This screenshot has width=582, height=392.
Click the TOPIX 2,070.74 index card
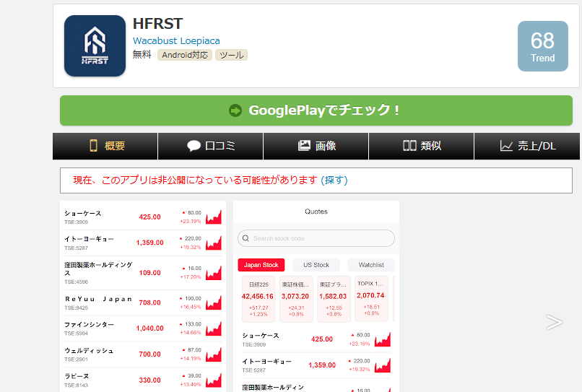(372, 298)
